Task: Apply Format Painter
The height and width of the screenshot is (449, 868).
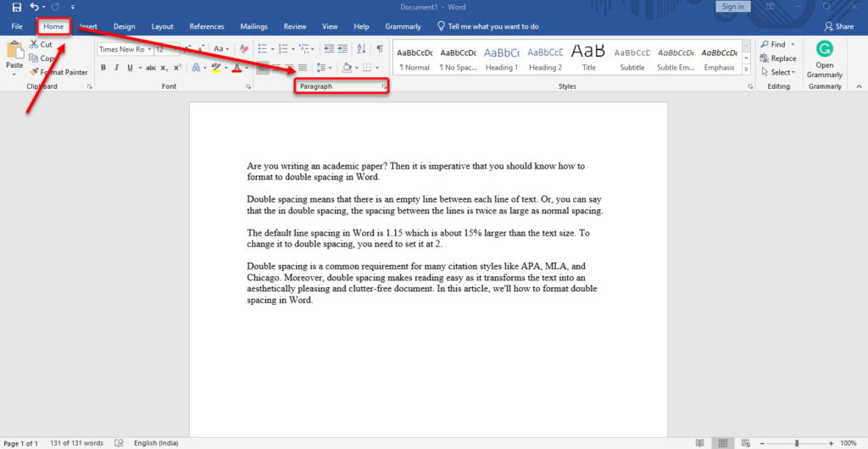Action: [x=58, y=72]
